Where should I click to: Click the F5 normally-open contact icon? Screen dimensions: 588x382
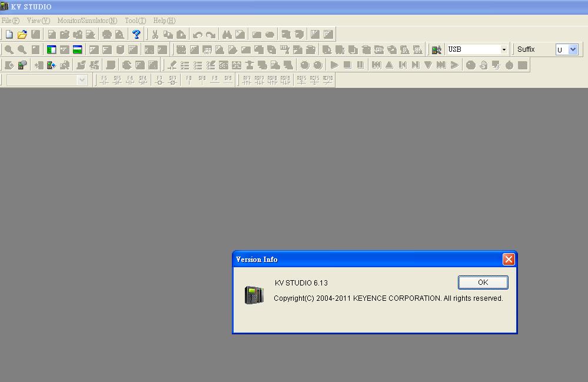click(x=104, y=80)
